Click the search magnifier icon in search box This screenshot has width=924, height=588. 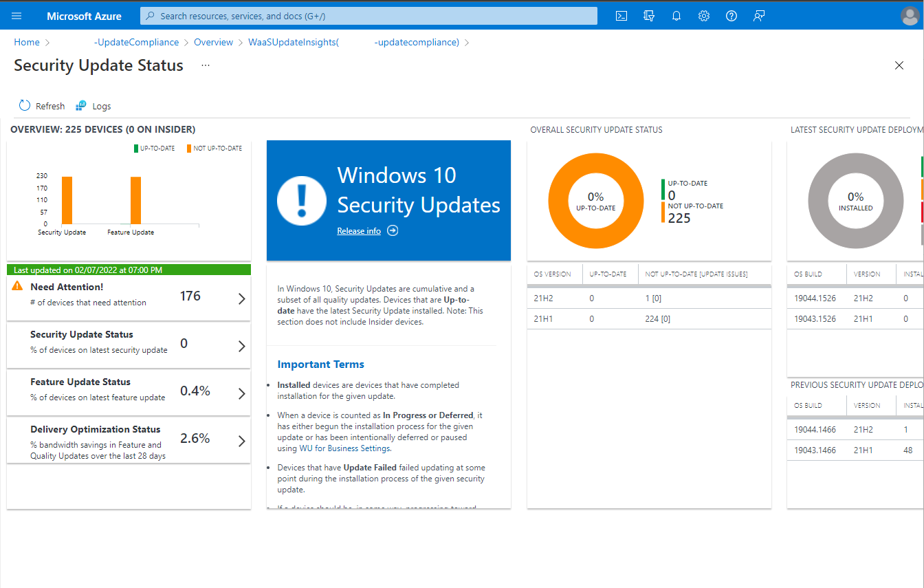point(151,16)
